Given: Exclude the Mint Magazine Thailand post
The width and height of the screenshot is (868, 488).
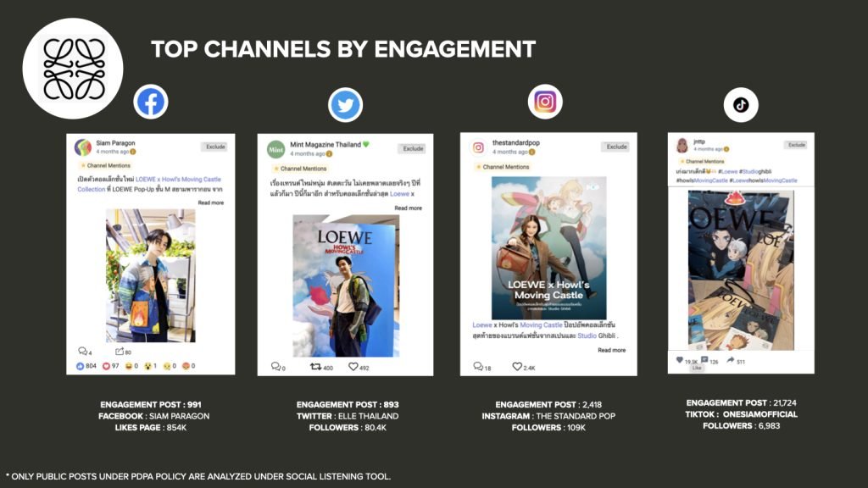Looking at the screenshot, I should (413, 149).
